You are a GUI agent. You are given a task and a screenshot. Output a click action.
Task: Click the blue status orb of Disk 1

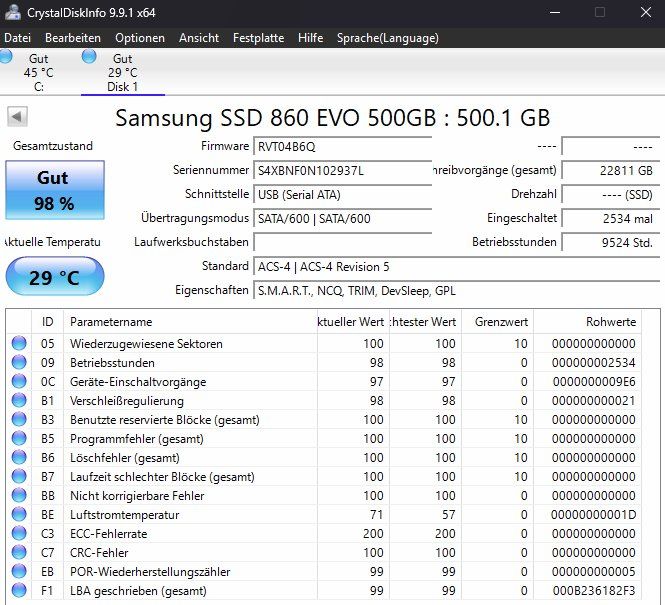pos(89,56)
